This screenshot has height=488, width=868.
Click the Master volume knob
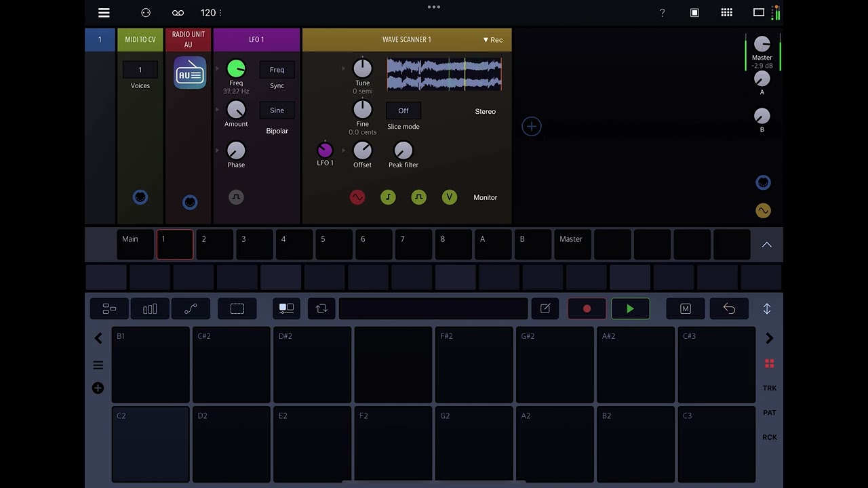click(x=762, y=44)
